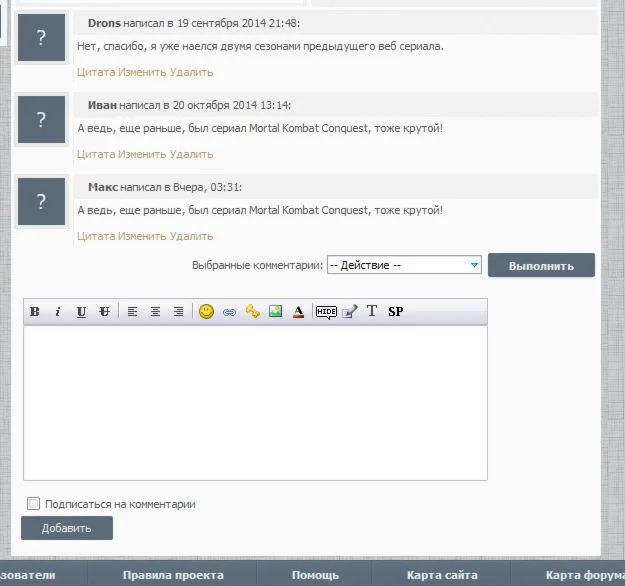Click Удалить under Макс's comment

pos(191,236)
